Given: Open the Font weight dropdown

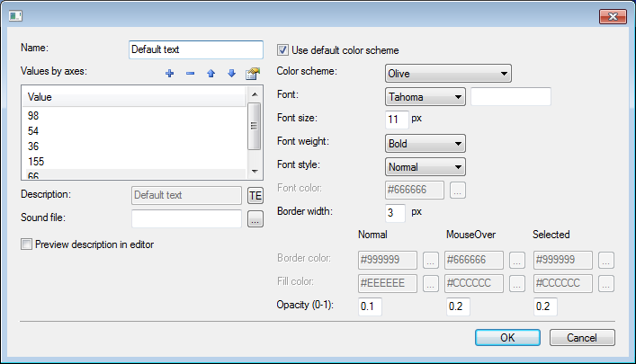Looking at the screenshot, I should (425, 144).
